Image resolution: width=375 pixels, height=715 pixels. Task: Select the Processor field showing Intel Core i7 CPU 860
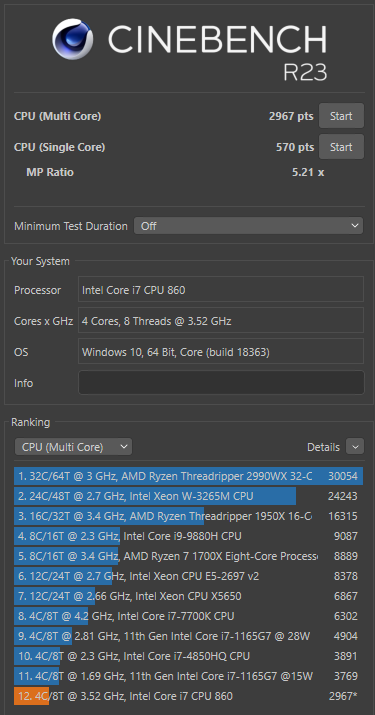[221, 290]
